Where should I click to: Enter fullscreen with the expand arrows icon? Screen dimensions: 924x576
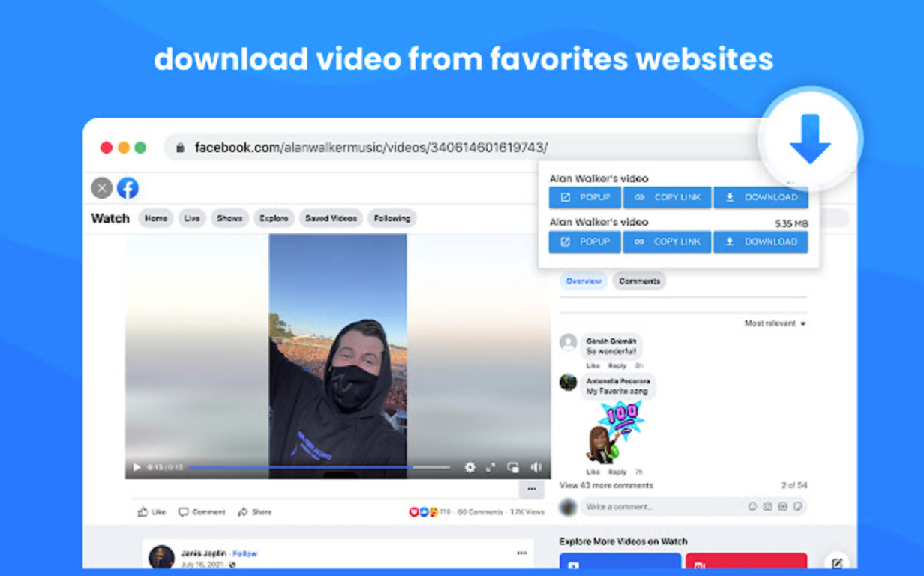(490, 467)
